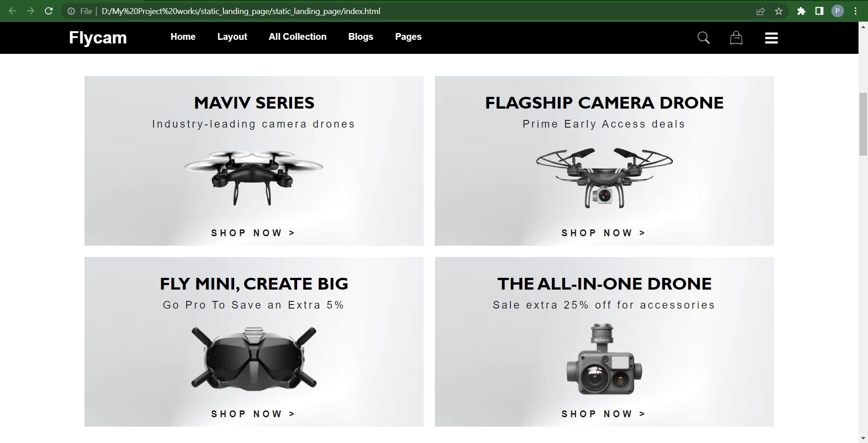868x443 pixels.
Task: Click the Flycam logo
Action: 98,38
